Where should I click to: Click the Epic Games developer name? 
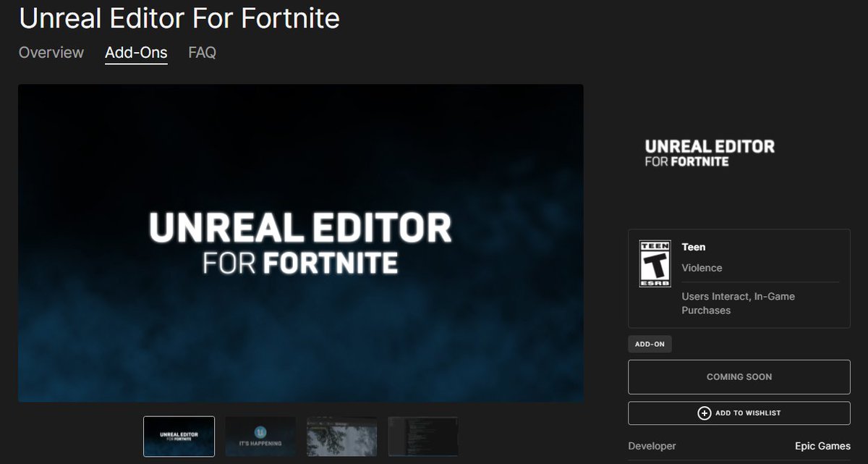click(822, 447)
